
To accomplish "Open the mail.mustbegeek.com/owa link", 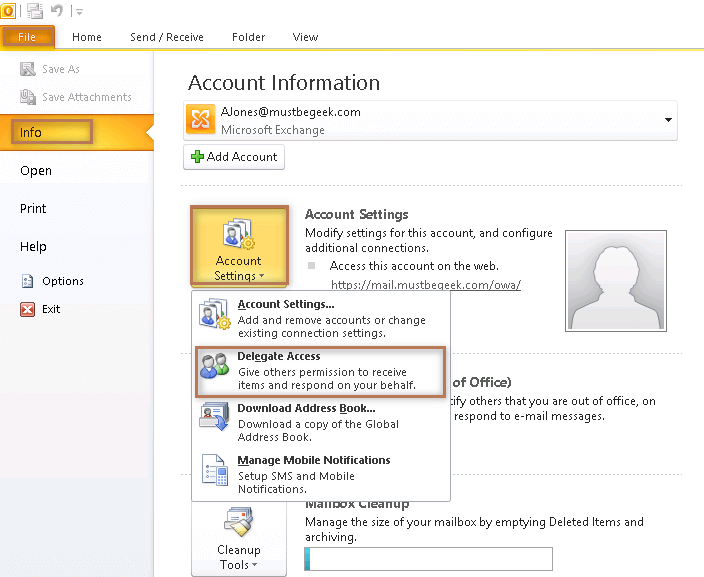I will pyautogui.click(x=425, y=284).
